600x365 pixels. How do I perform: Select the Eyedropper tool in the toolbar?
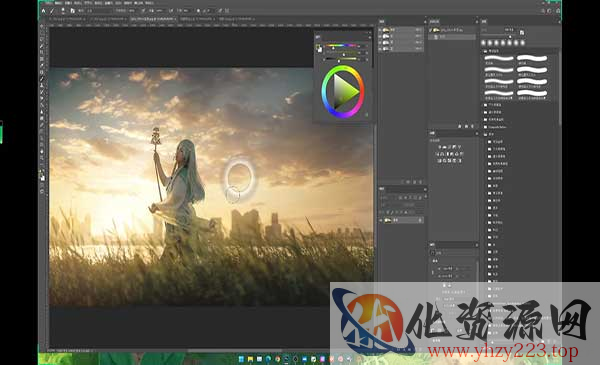(42, 65)
